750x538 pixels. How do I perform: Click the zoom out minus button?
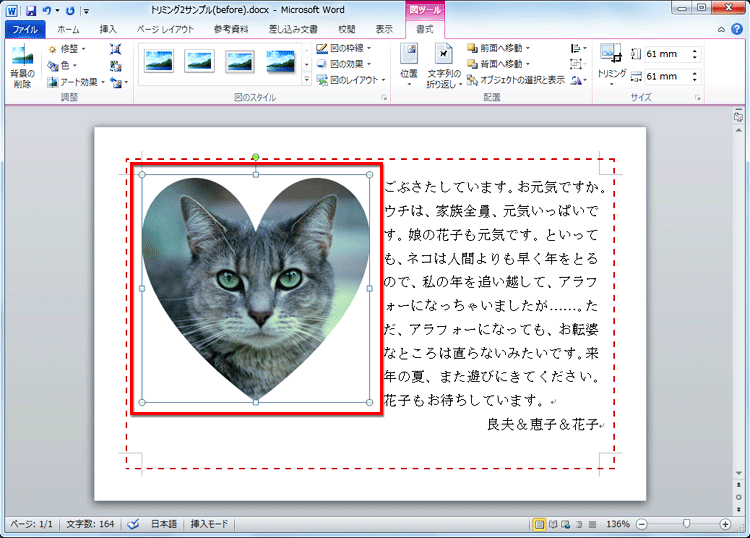[x=642, y=524]
